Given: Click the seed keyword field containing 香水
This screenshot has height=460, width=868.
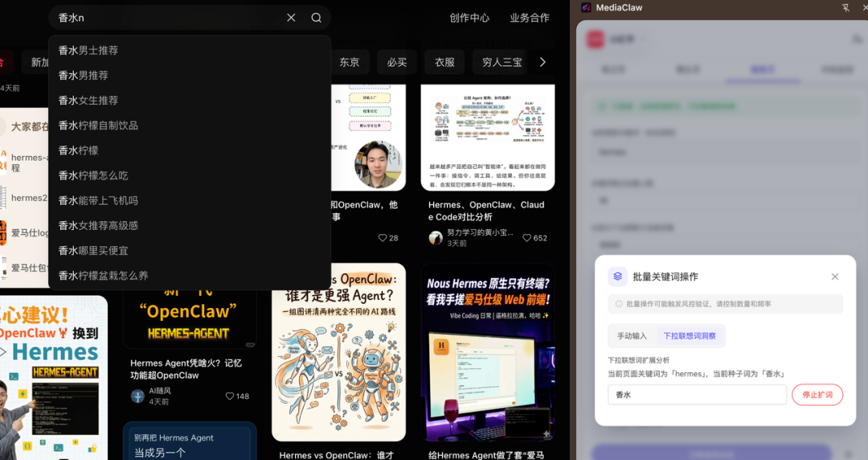Looking at the screenshot, I should pos(697,395).
